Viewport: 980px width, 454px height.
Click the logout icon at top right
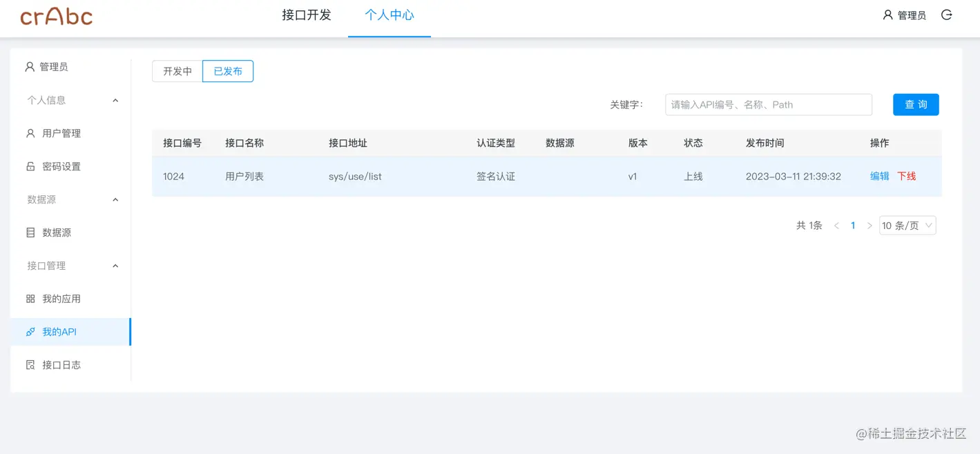(x=947, y=14)
